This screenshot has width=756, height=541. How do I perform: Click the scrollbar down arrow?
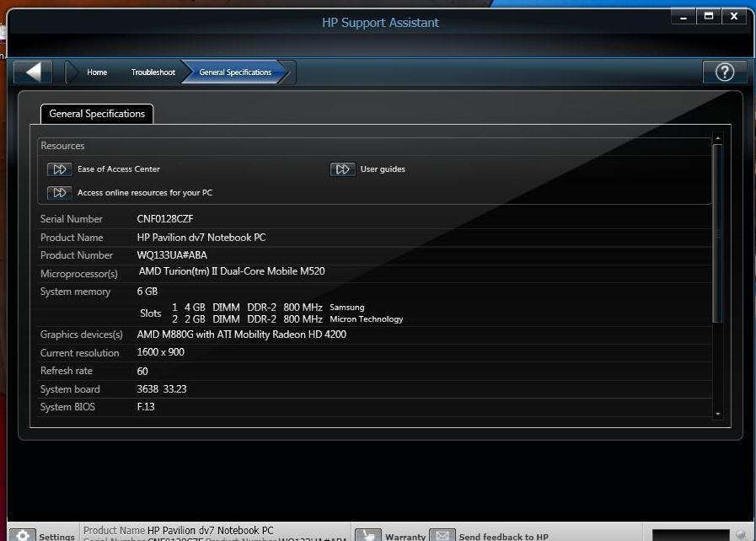click(718, 414)
